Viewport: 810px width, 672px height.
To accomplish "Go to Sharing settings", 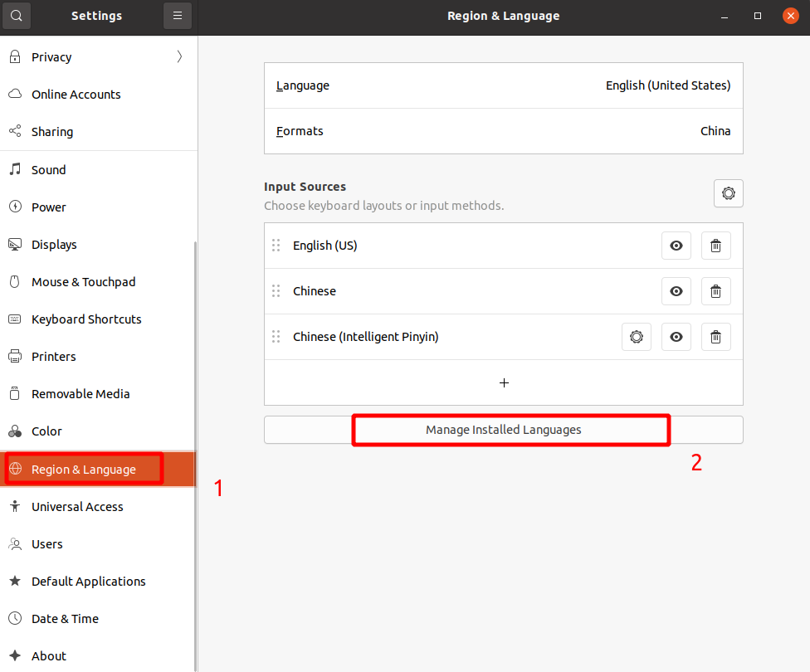I will 98,132.
